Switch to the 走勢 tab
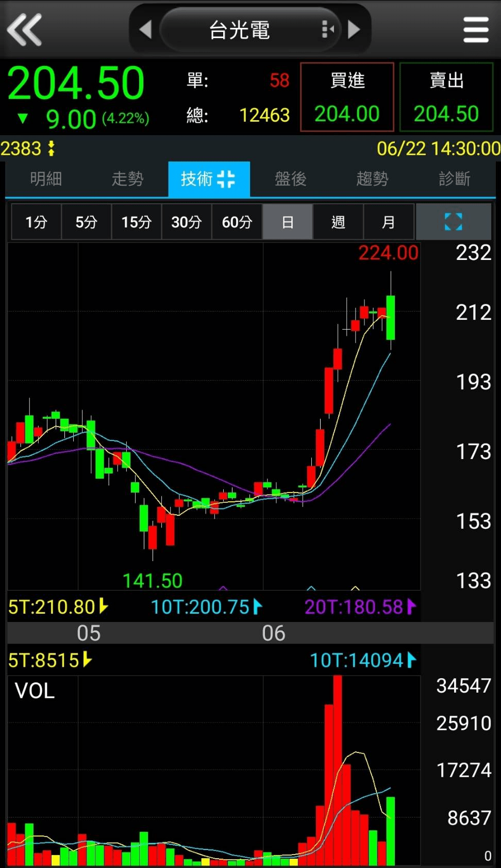The image size is (501, 868). [x=127, y=179]
